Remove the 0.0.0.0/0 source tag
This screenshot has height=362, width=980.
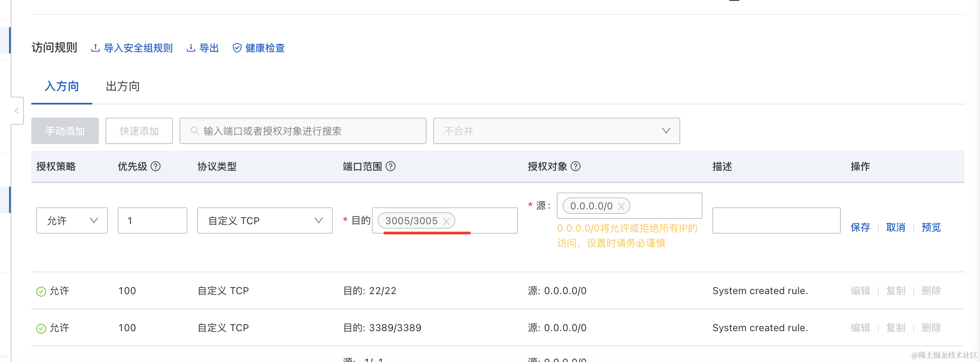622,206
